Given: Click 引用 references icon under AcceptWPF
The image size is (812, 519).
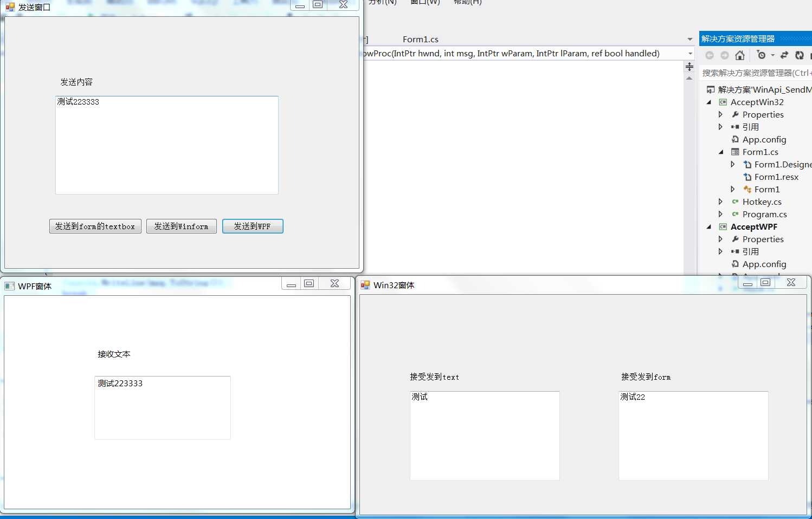Looking at the screenshot, I should click(x=735, y=251).
